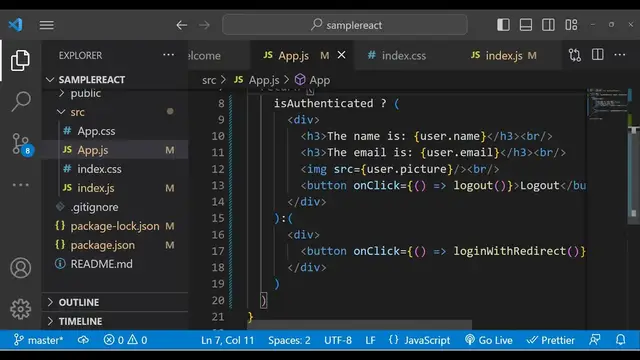640x360 pixels.
Task: Change end of line sequence LF
Action: tap(370, 340)
